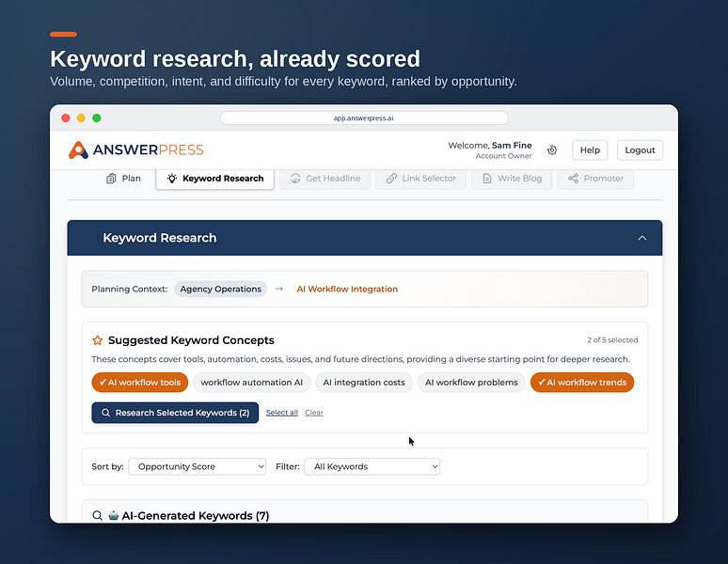728x564 pixels.
Task: Collapse the Keyword Research panel chevron
Action: pos(642,238)
